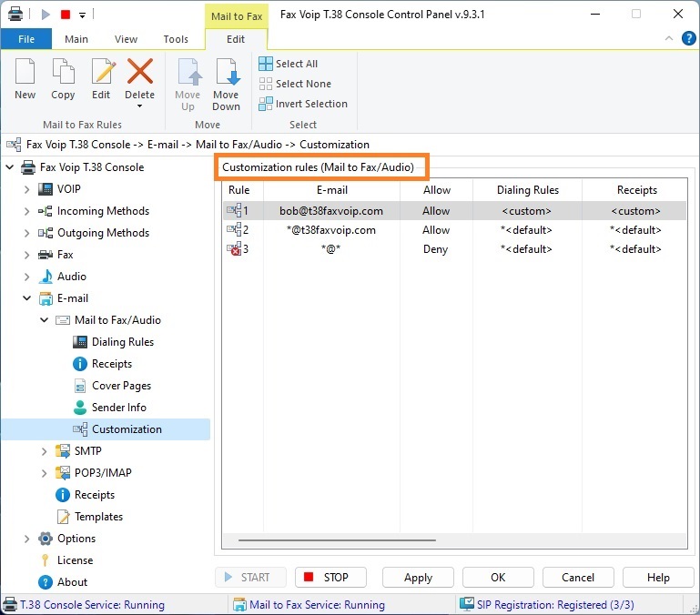Click the Mail to Fax contextual tab header
The width and height of the screenshot is (700, 615).
click(237, 16)
